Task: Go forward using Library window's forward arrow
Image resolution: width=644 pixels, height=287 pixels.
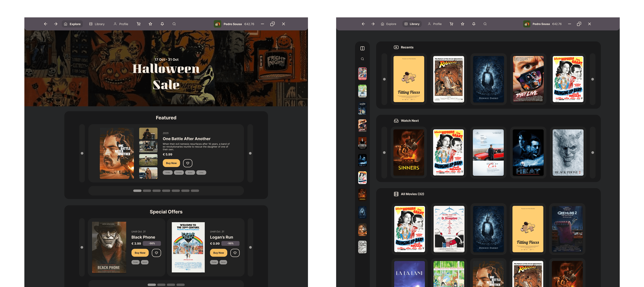Action: click(x=373, y=24)
